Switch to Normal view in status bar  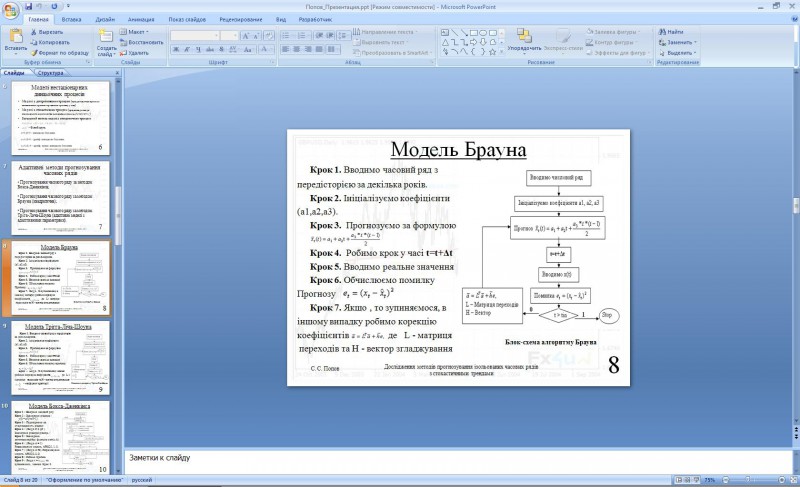pyautogui.click(x=679, y=480)
